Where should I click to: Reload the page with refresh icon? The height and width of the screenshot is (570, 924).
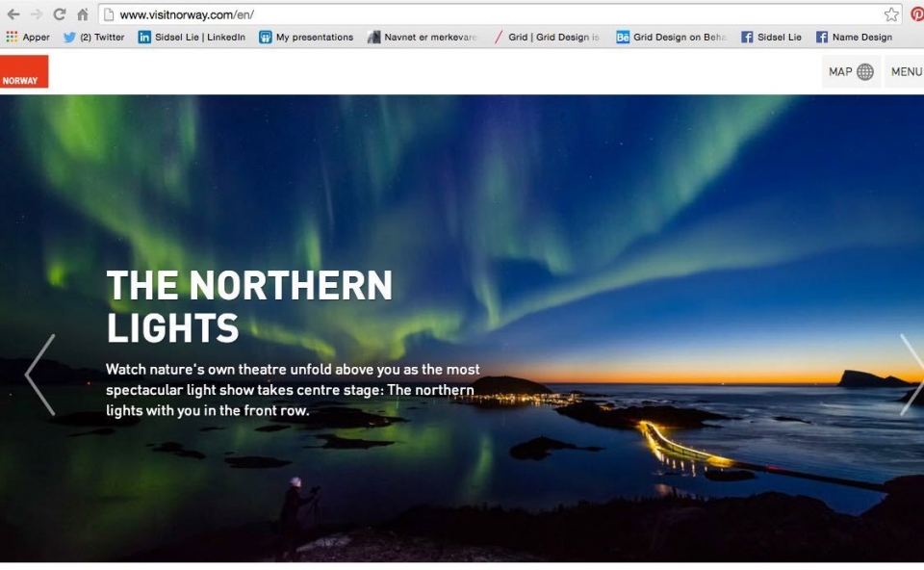pos(59,14)
